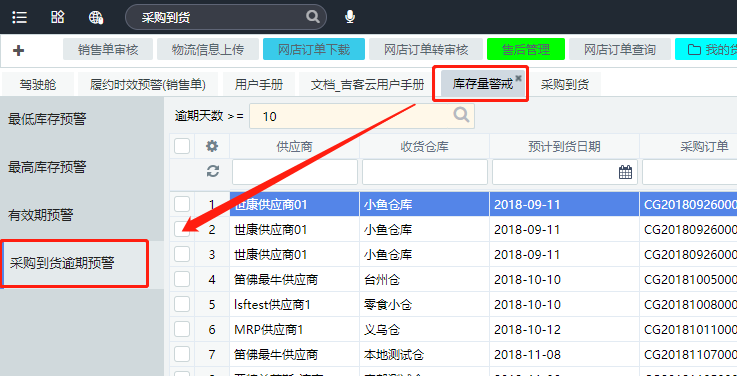Toggle the select-all checkbox in table header
This screenshot has width=737, height=376.
coord(182,146)
